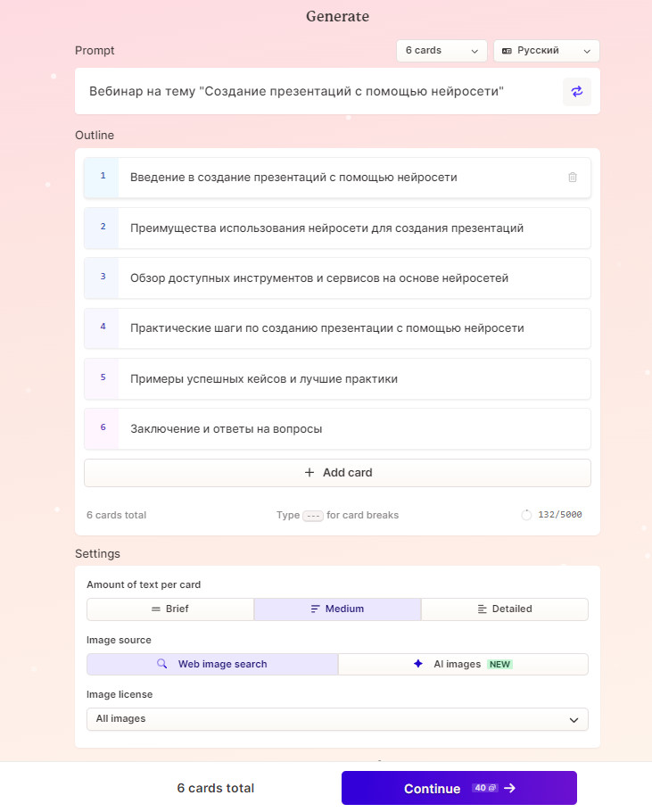Select Brief text amount
Screen dimensions: 652x812
[170, 609]
